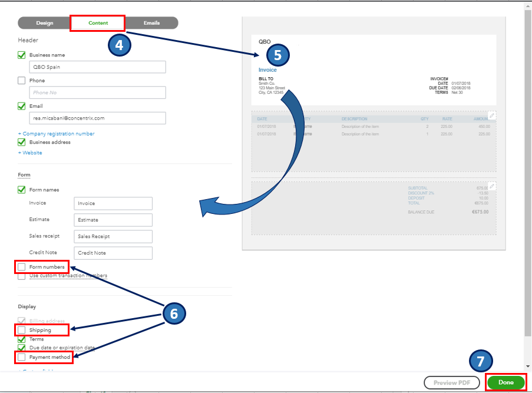Check Use custom transaction numbers box
Viewport: 532px width, 393px height.
pos(22,276)
